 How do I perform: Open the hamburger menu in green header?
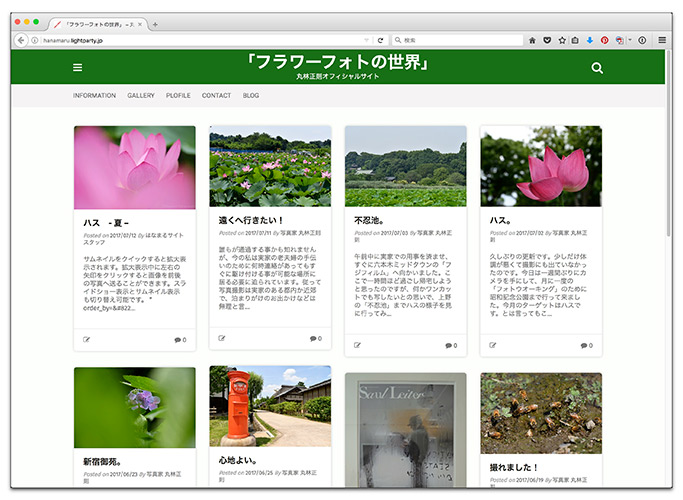[x=78, y=68]
